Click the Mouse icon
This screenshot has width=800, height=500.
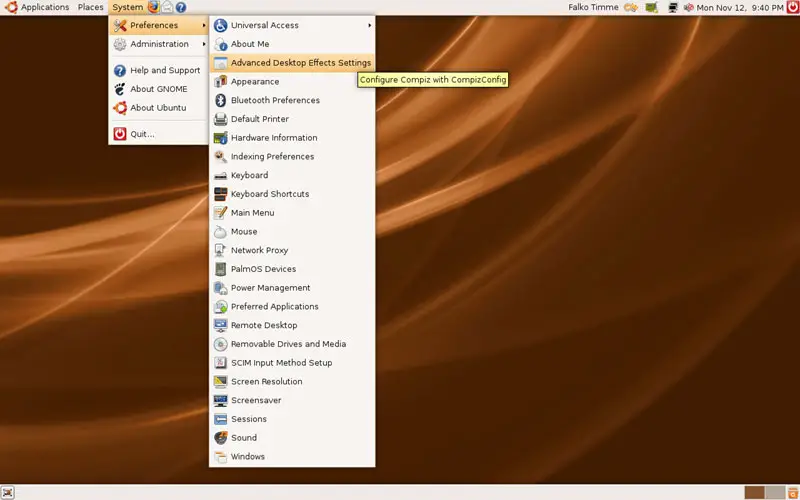(x=220, y=232)
